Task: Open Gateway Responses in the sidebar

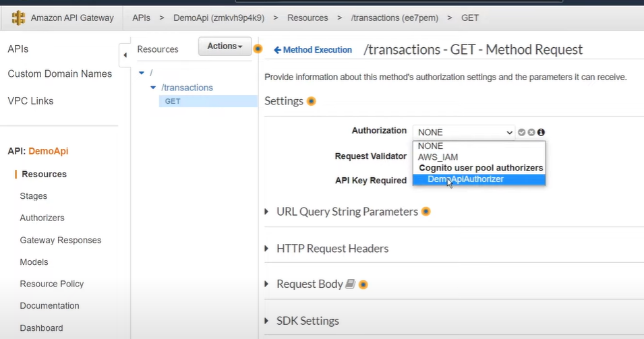Action: pos(61,240)
